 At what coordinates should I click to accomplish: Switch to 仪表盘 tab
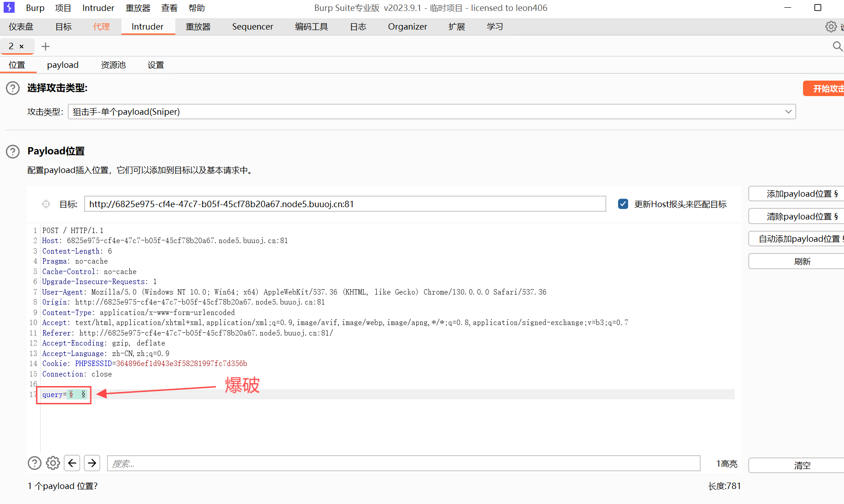pos(21,26)
